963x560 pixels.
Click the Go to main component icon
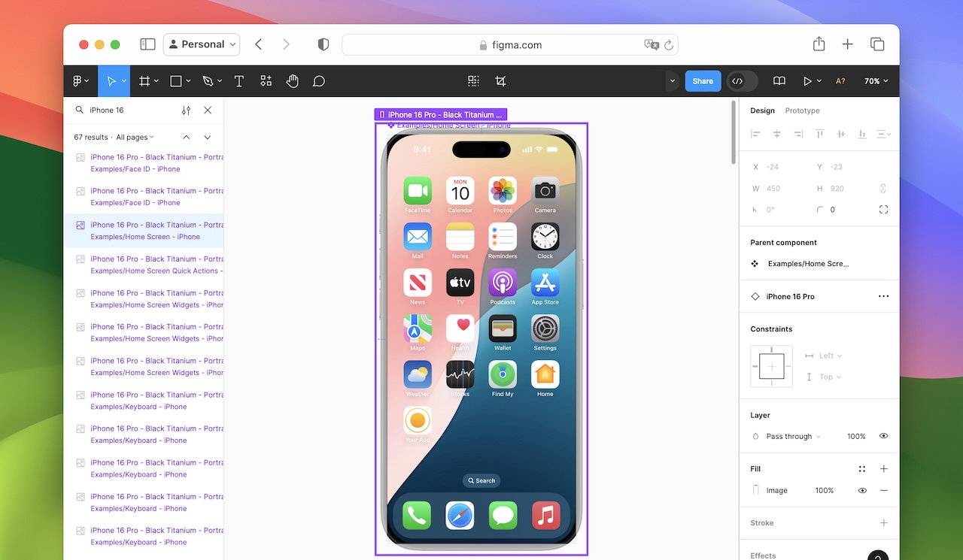[473, 81]
